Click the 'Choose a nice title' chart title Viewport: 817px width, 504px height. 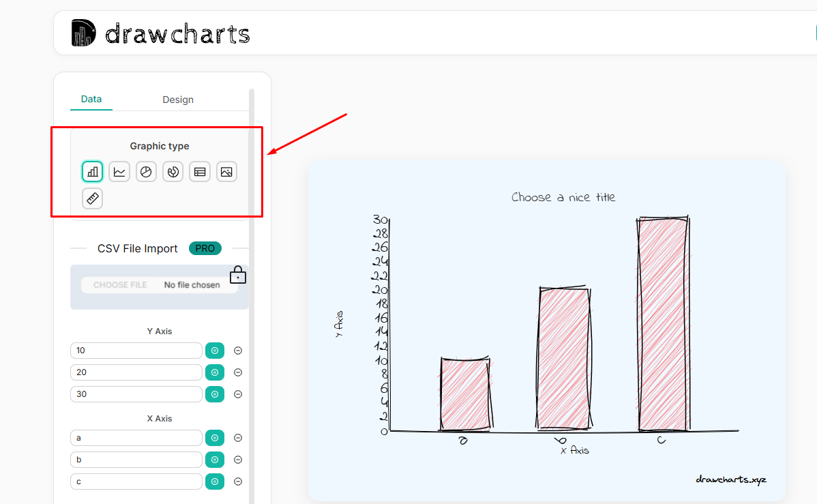coord(563,198)
